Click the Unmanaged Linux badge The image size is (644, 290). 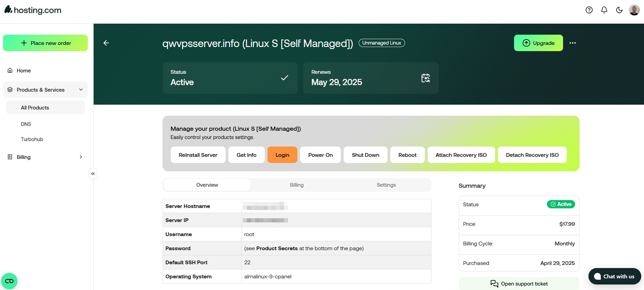click(382, 43)
